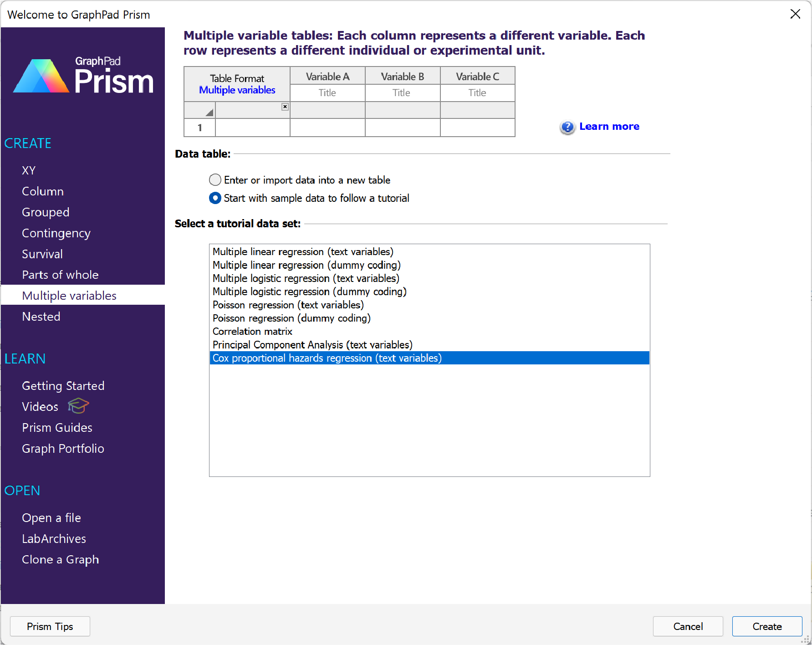Open the Graph Portfolio link

[63, 449]
